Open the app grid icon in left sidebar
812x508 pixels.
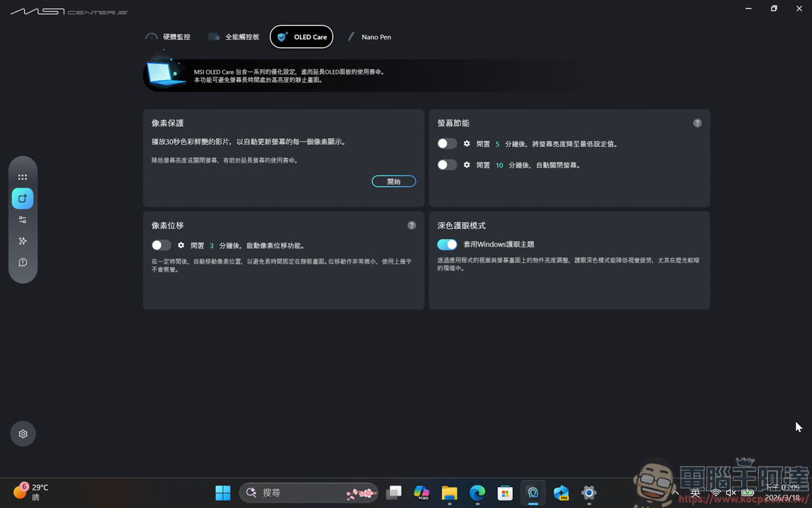(22, 177)
